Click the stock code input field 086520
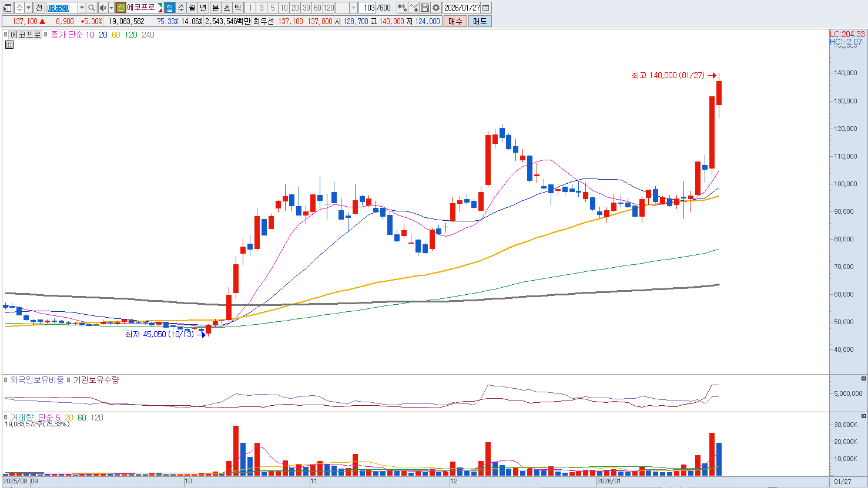 pos(61,8)
